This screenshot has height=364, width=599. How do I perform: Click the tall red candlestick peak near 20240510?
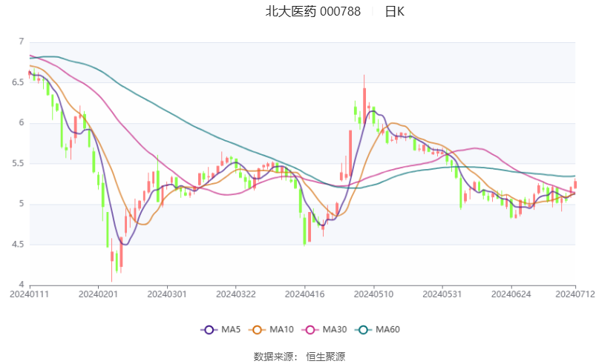point(364,100)
